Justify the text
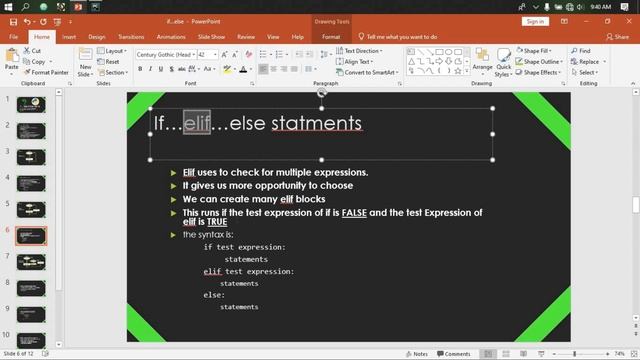This screenshot has width=640, height=360. click(294, 69)
